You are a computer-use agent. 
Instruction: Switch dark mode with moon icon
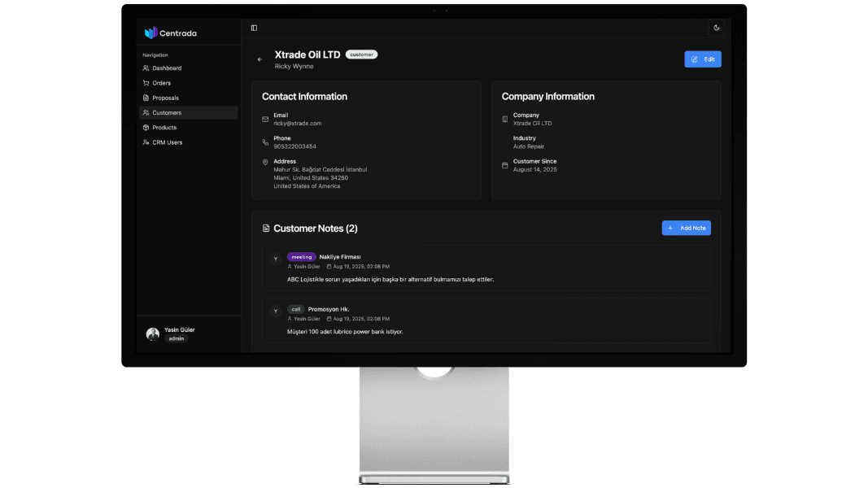(x=716, y=28)
